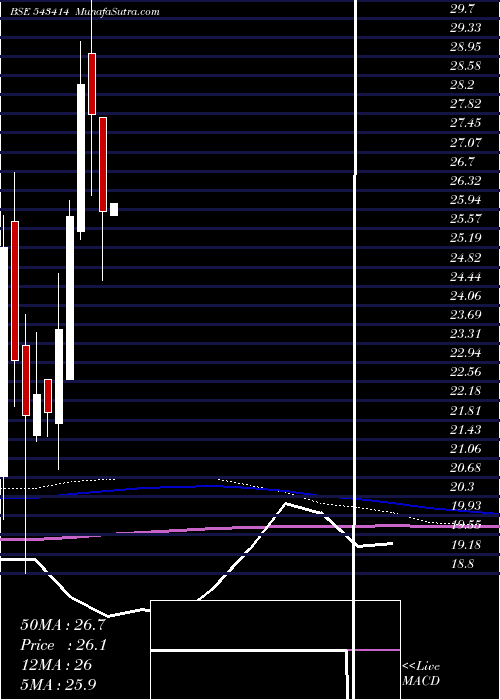
Task: Click the 25.19 price axis label
Action: pyautogui.click(x=466, y=237)
